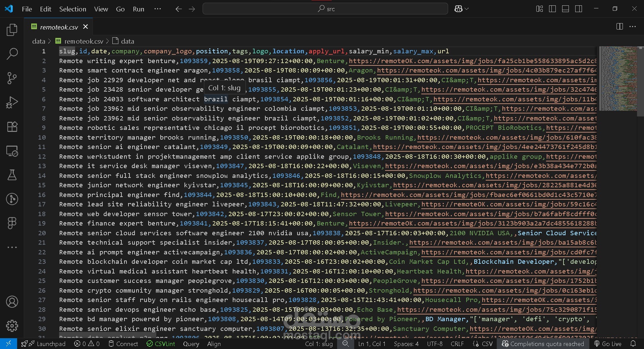Click the editor minimap

(x=618, y=79)
